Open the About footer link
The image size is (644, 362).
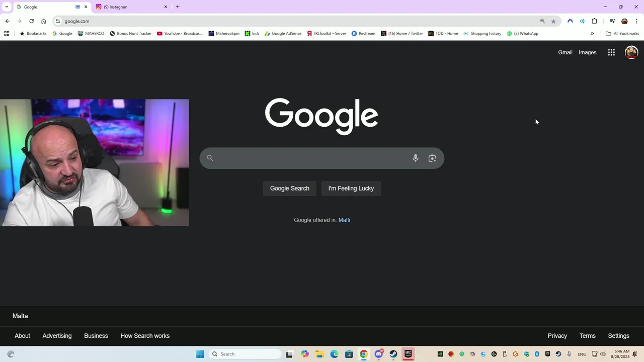pos(22,336)
